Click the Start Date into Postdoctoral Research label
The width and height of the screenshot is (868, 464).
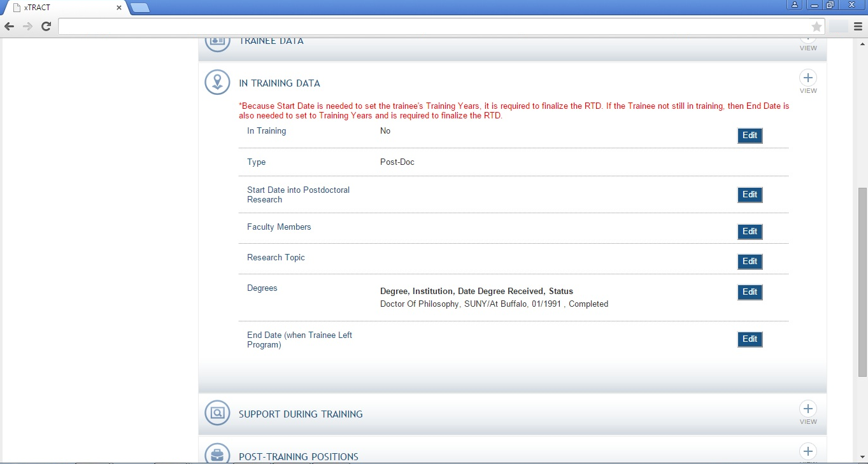(298, 195)
